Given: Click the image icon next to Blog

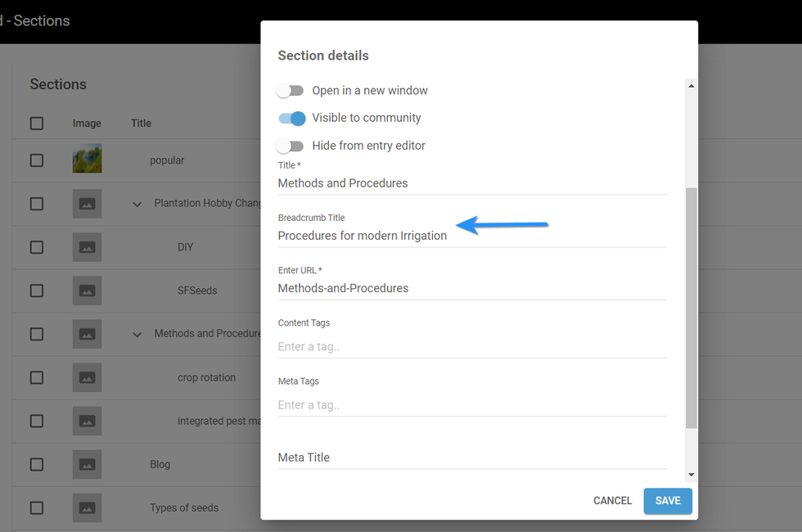Looking at the screenshot, I should tap(87, 464).
